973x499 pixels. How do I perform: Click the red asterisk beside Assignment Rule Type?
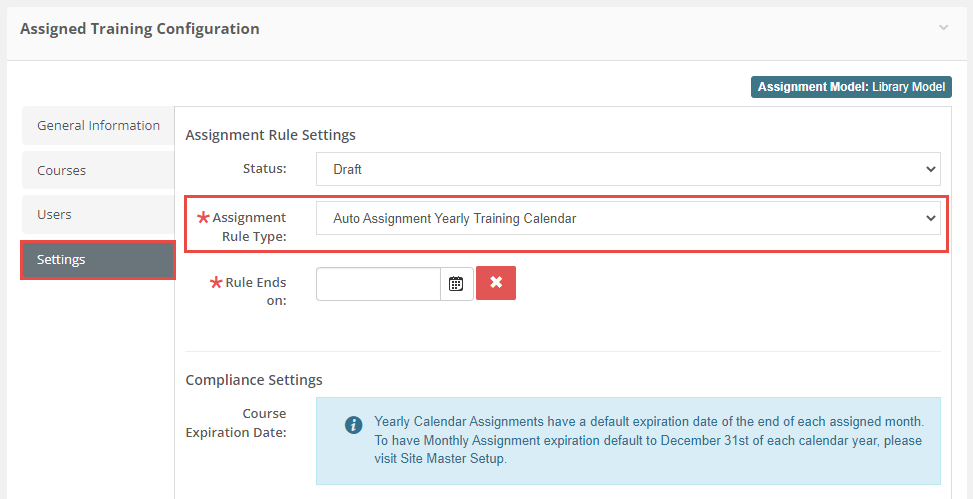(204, 218)
